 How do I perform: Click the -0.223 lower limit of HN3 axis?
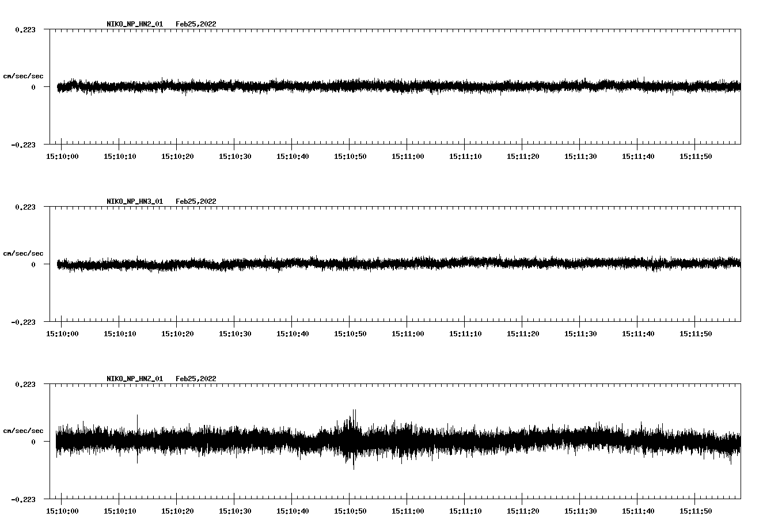[23, 322]
